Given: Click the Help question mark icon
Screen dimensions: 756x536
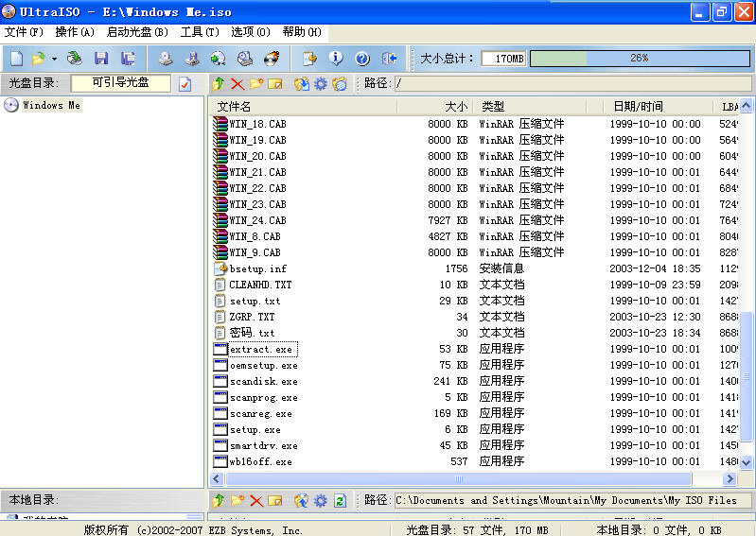Looking at the screenshot, I should (362, 59).
